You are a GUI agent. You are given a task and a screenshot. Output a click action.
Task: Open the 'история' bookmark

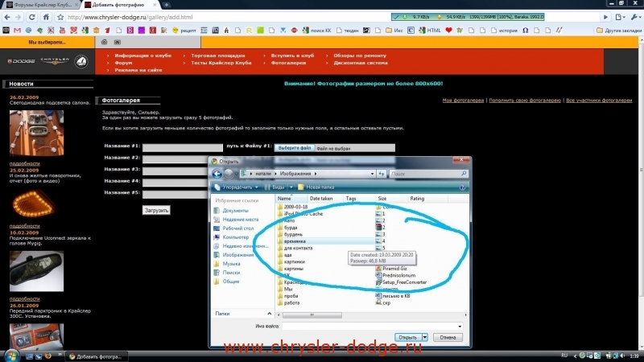(505, 31)
